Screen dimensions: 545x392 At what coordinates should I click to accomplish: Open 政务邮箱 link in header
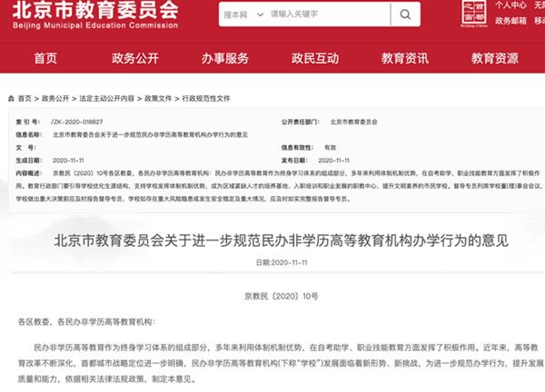coord(510,21)
